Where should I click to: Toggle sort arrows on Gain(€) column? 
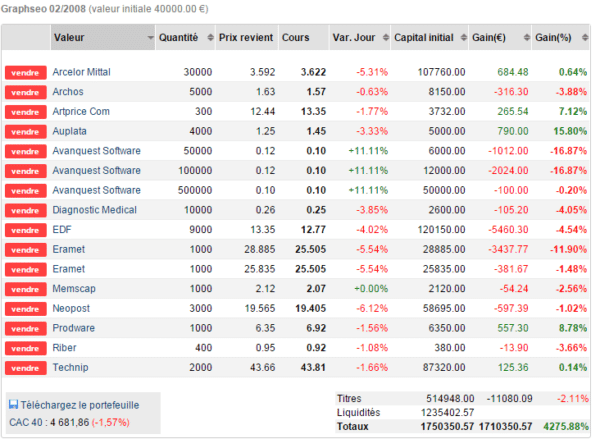527,38
